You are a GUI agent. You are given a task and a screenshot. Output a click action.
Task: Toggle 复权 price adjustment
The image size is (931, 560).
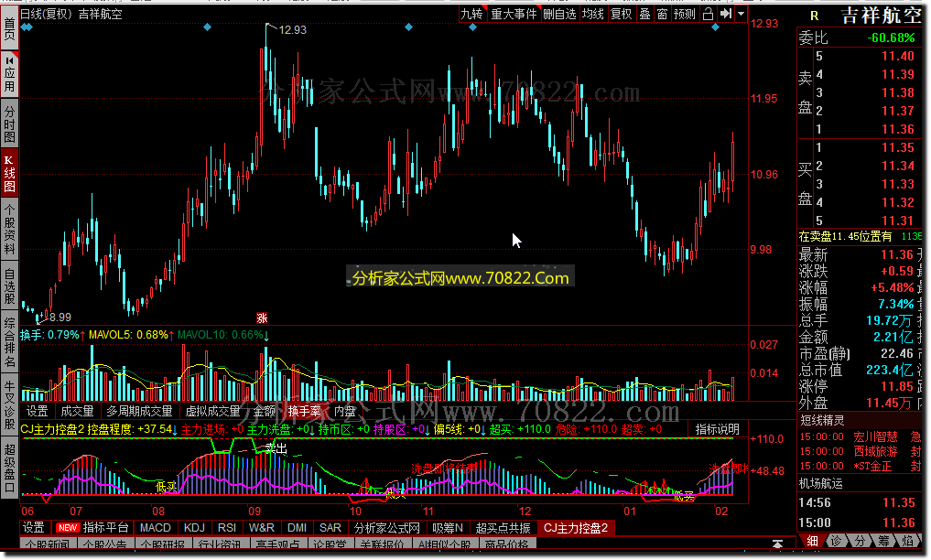[x=621, y=14]
